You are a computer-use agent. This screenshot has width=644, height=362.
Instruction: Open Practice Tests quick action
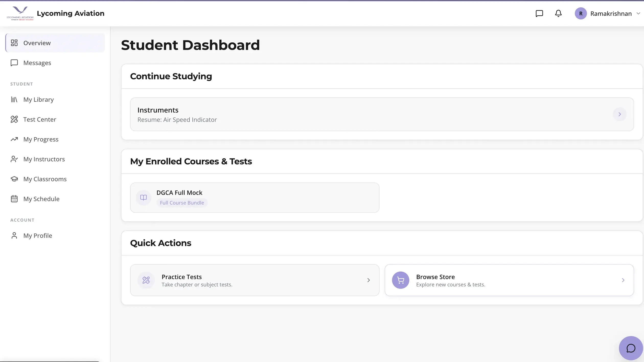point(255,280)
